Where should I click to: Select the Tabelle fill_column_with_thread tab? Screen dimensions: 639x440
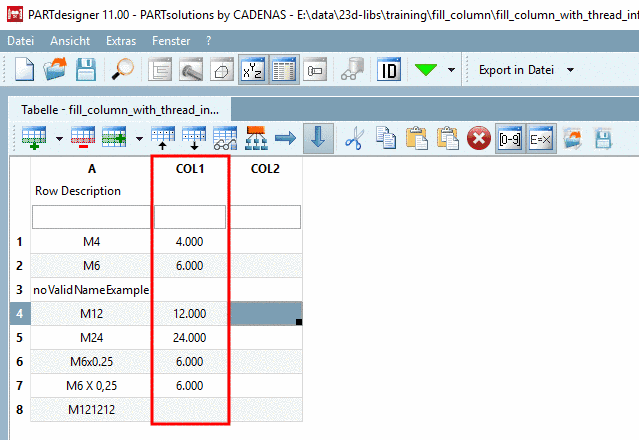(x=120, y=110)
